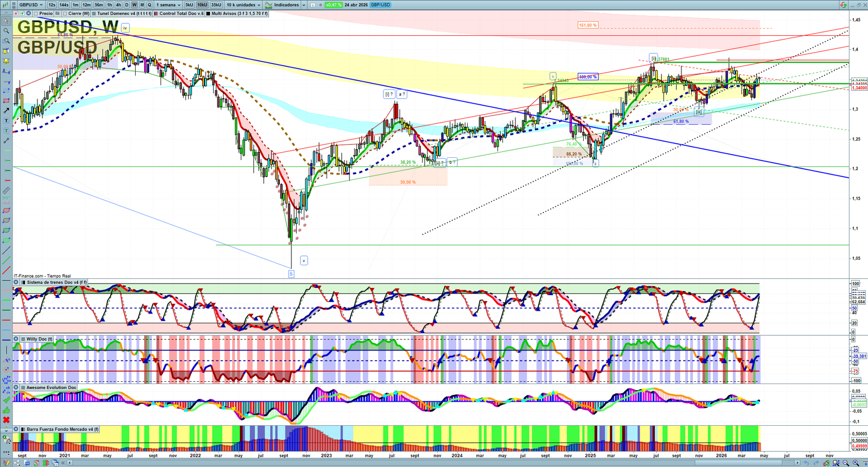Switch to the M monthly timeframe
Image resolution: width=868 pixels, height=467 pixels.
tap(142, 5)
